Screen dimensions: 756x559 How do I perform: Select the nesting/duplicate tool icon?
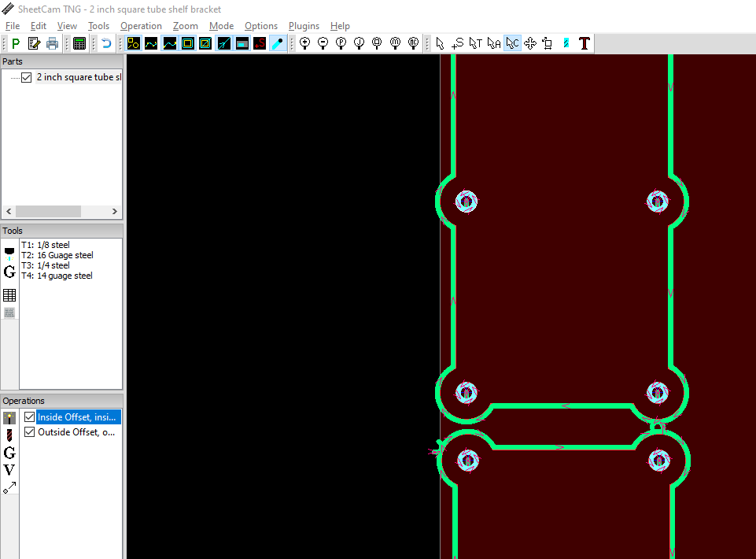point(548,43)
